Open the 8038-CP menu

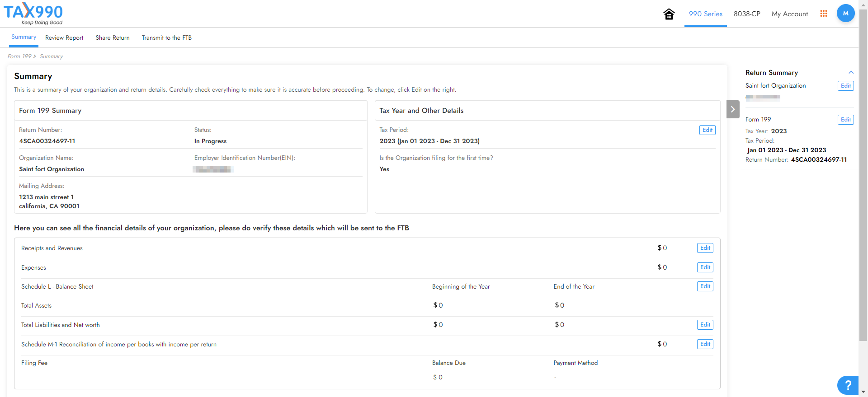747,14
